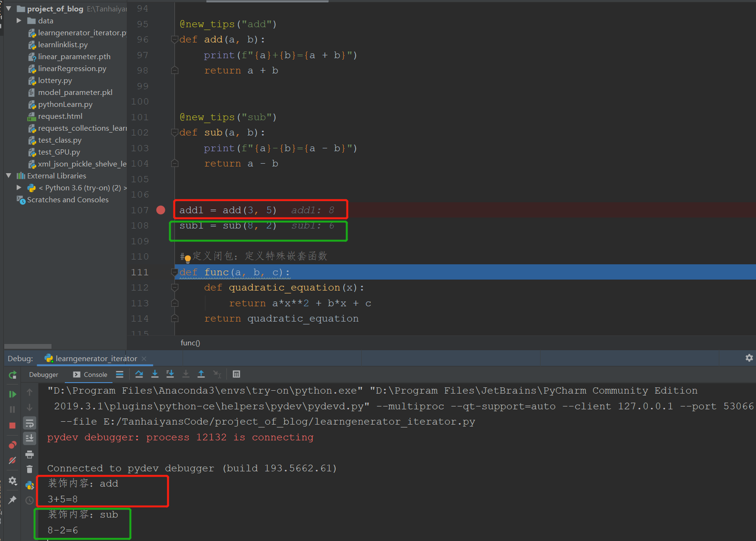This screenshot has width=756, height=541.
Task: Close the learngenerator_iterator debug tab
Action: [x=144, y=359]
